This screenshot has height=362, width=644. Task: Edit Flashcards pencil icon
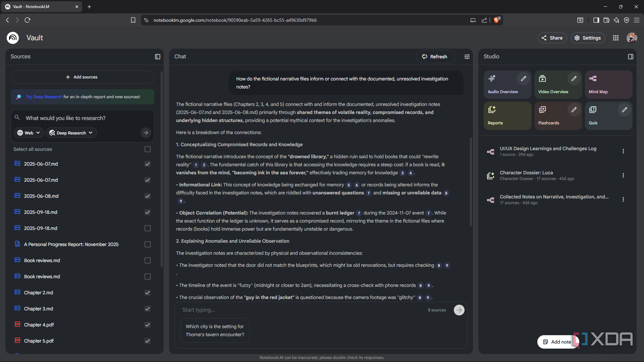coord(574,110)
